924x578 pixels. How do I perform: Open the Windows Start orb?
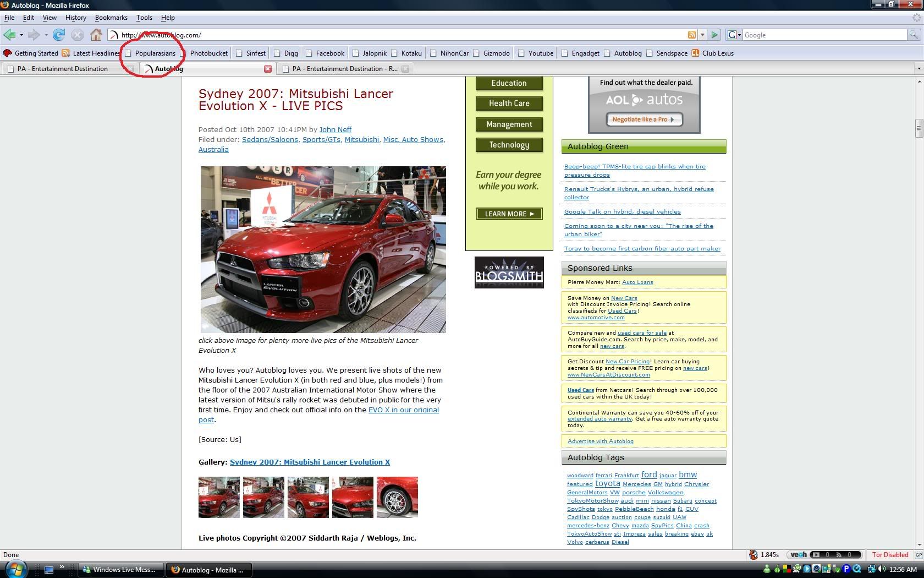coord(16,569)
